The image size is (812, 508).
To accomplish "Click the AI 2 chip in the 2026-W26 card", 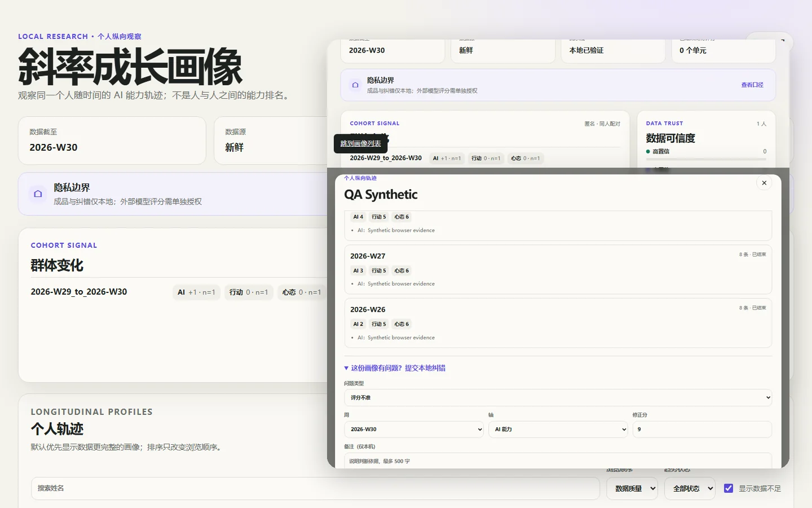I will pyautogui.click(x=358, y=324).
